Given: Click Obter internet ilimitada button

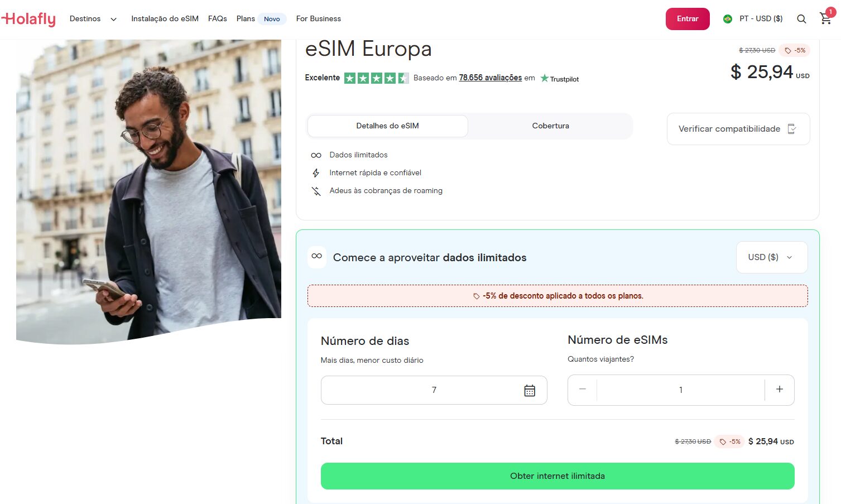Looking at the screenshot, I should tap(557, 476).
